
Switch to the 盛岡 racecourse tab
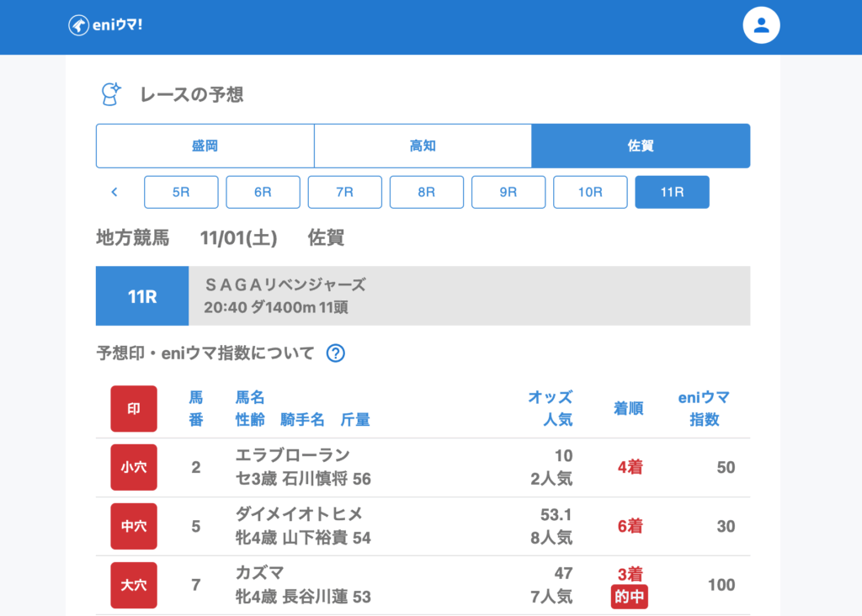coord(205,146)
